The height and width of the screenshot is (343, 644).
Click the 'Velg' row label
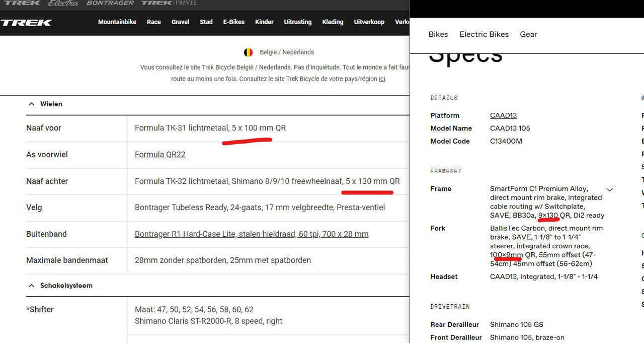[x=34, y=208]
